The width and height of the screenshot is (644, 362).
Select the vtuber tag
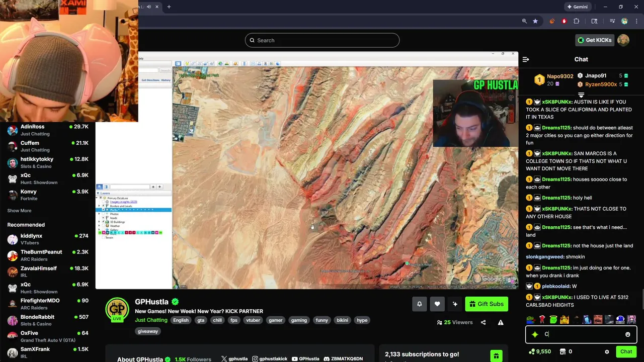pos(253,320)
